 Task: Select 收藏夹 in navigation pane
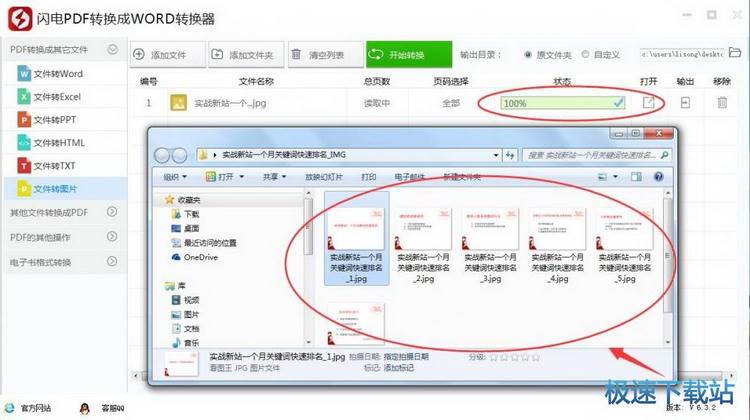click(183, 200)
